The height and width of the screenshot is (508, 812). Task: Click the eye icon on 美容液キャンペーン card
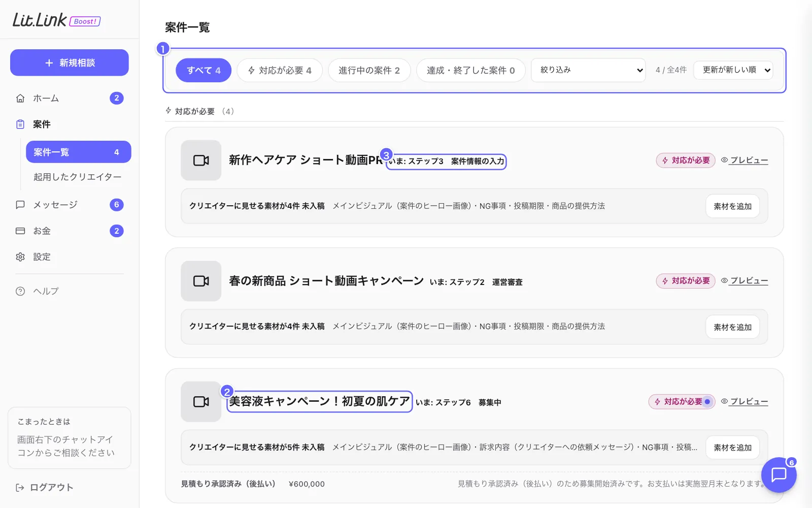[x=725, y=401]
